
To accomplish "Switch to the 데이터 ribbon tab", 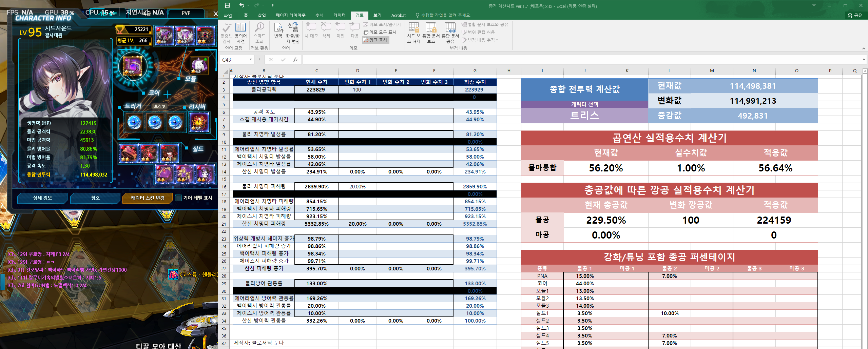I will (x=339, y=15).
